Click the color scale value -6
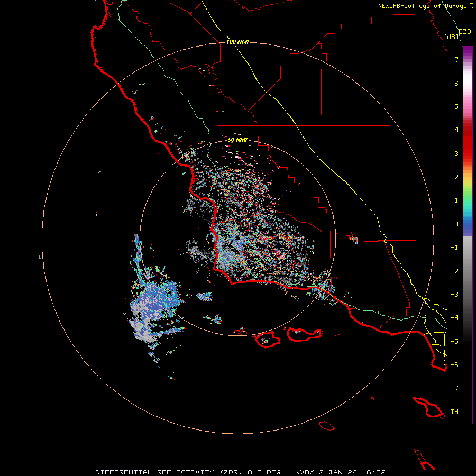Screen dimensions: 476x476 pyautogui.click(x=454, y=365)
